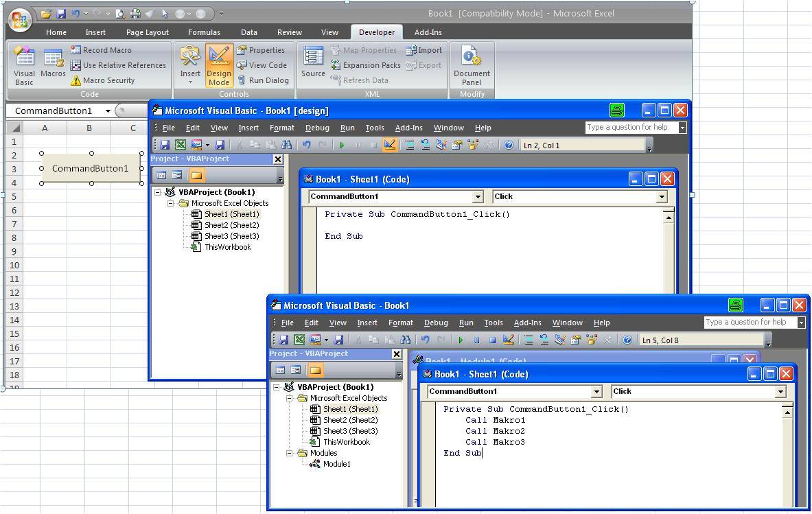This screenshot has height=514, width=812.
Task: Open the Insert menu in front Book1 VBA window
Action: (x=367, y=323)
